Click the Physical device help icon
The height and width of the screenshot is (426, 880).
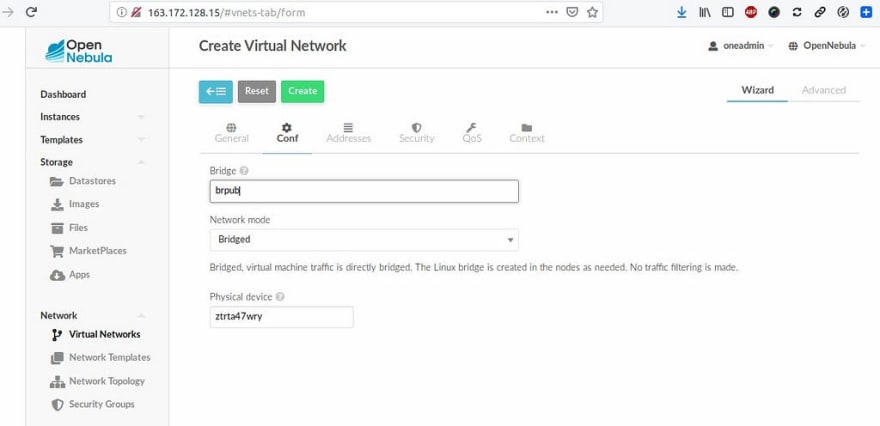point(280,296)
